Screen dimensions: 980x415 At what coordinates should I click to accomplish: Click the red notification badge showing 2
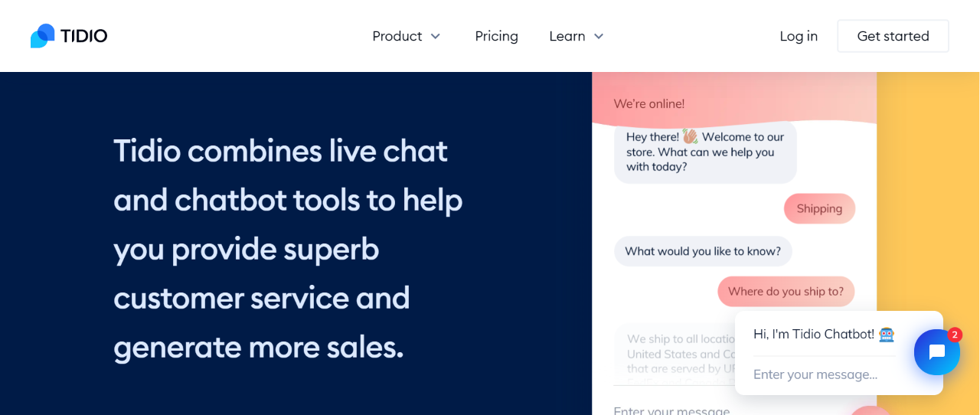pos(955,335)
